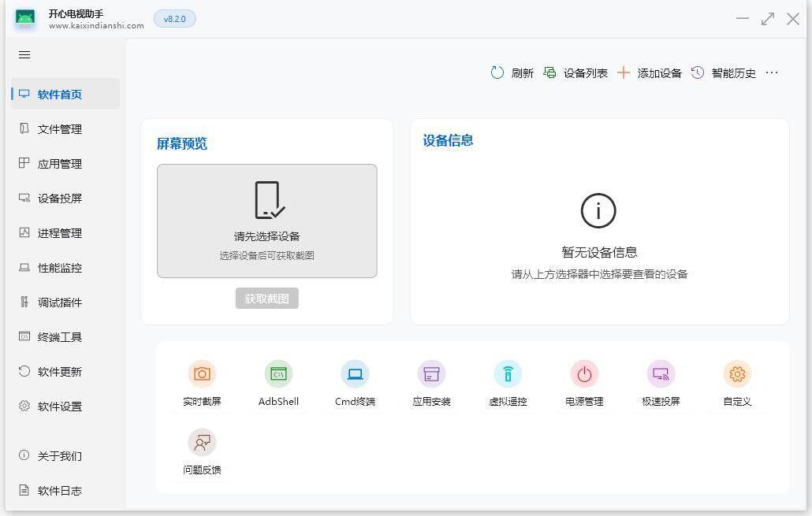Launch the 极速投屏 casting icon
This screenshot has height=516, width=812.
tap(661, 373)
